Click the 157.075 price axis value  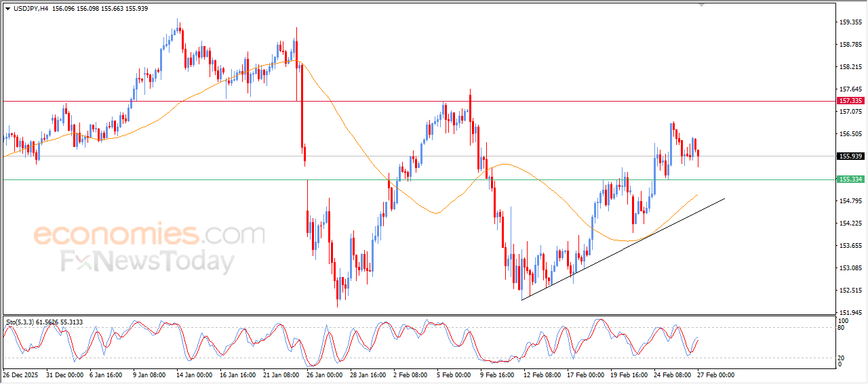(850, 112)
